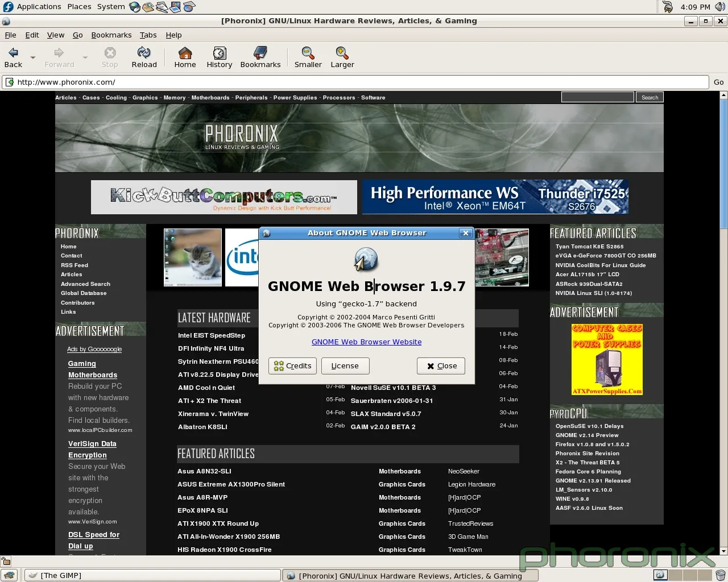This screenshot has width=728, height=582.
Task: Open the Edit menu
Action: 32,35
